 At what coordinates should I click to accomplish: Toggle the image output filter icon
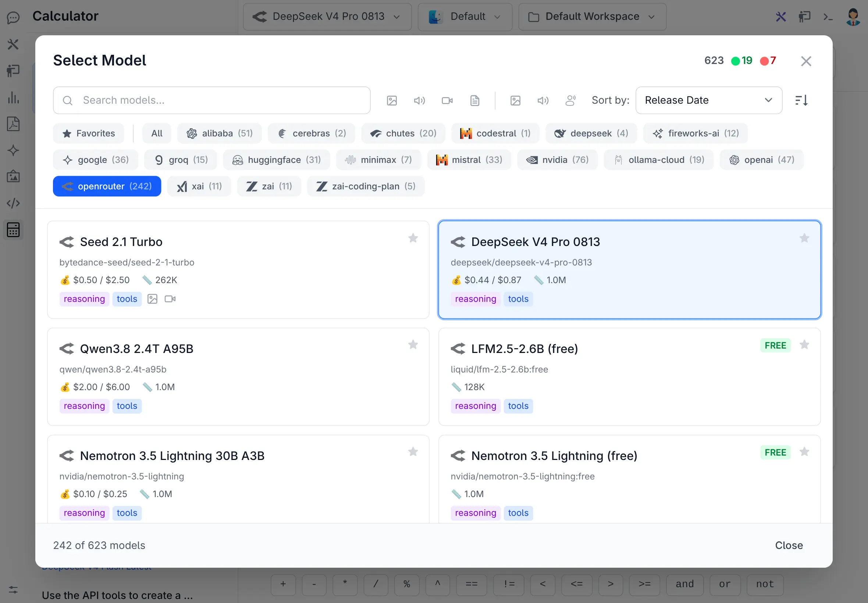click(x=515, y=100)
